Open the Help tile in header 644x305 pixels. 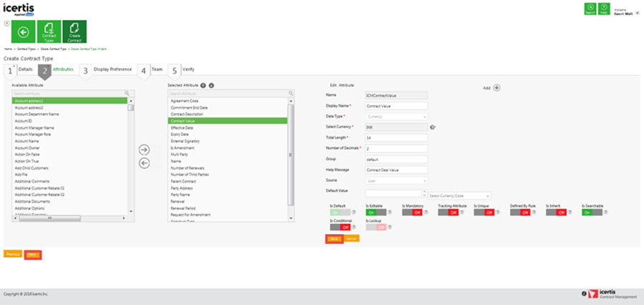(x=604, y=9)
